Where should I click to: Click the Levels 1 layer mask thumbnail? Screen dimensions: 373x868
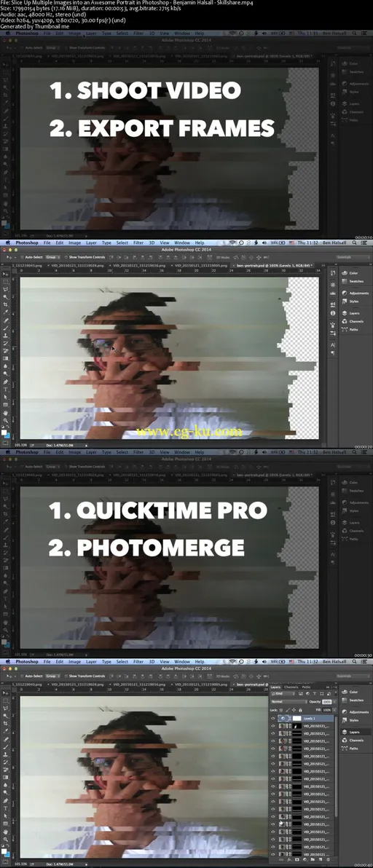click(297, 719)
